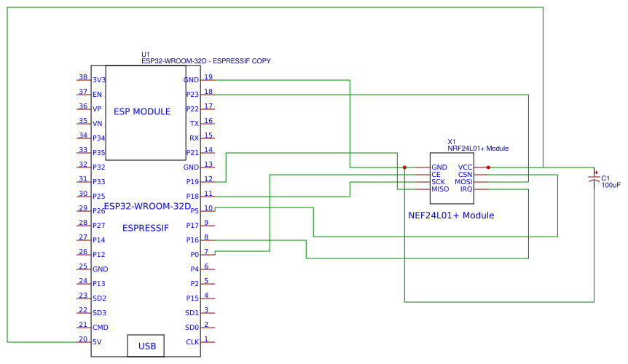The width and height of the screenshot is (628, 364).
Task: Select the ESP32-WROOM-32D - ESPRESSIF COPY title
Action: tap(206, 61)
